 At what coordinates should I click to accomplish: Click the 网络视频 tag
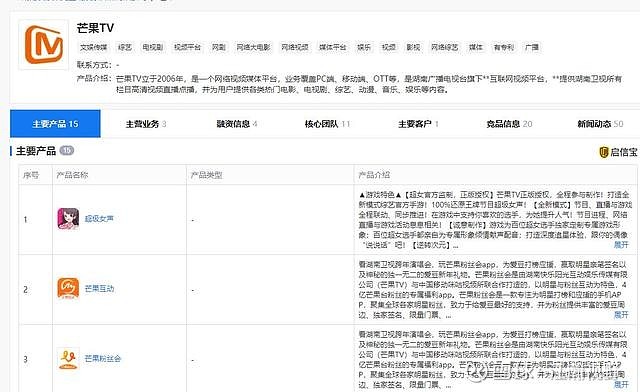[x=295, y=47]
